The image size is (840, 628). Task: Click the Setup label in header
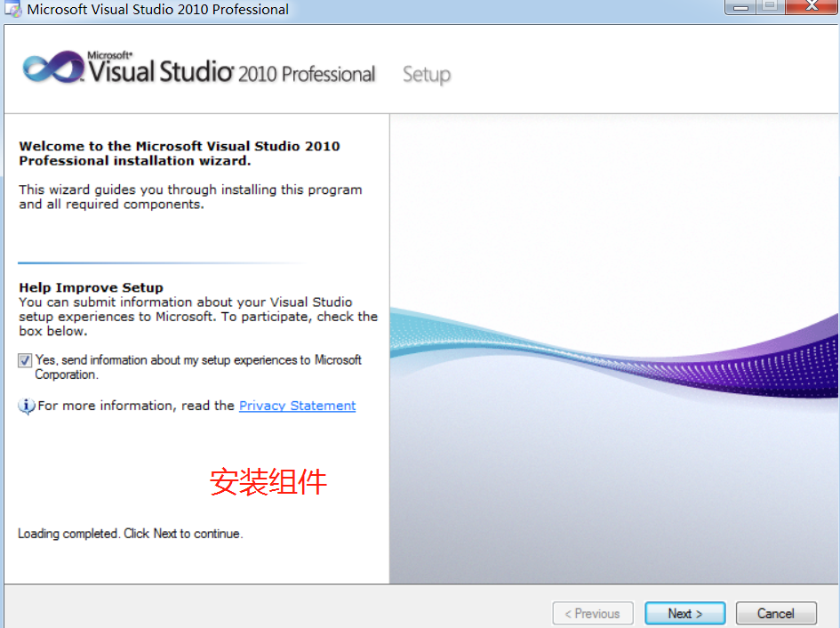click(427, 75)
